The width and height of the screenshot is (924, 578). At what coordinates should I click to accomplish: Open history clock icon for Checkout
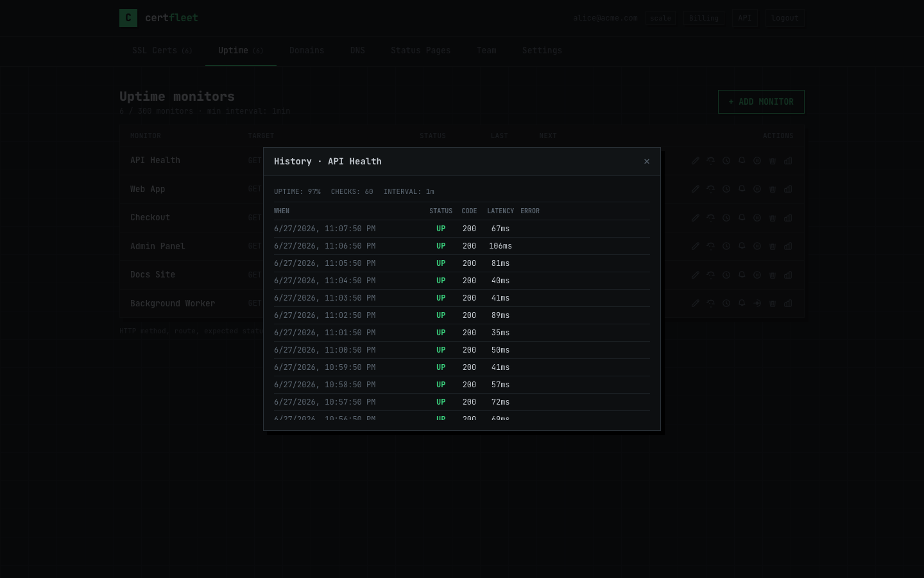pyautogui.click(x=726, y=218)
